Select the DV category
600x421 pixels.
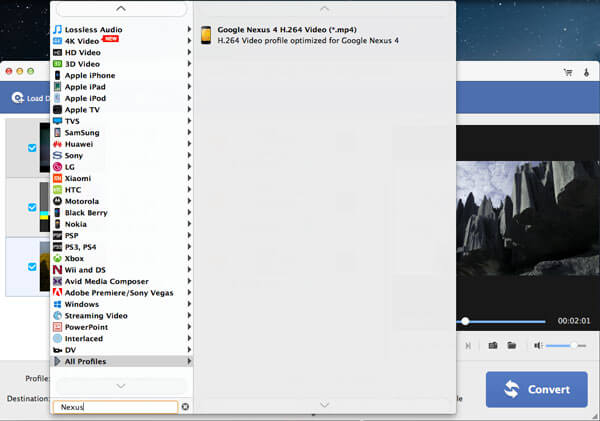pyautogui.click(x=122, y=350)
